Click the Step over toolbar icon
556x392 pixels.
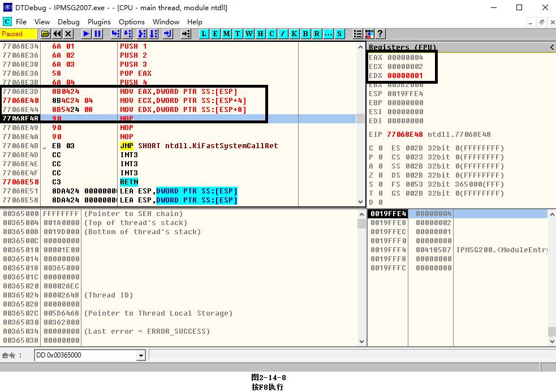(x=127, y=34)
